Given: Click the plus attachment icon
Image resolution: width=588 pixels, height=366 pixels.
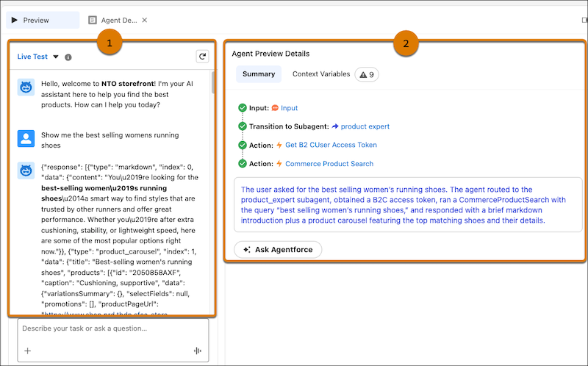Looking at the screenshot, I should click(x=27, y=351).
